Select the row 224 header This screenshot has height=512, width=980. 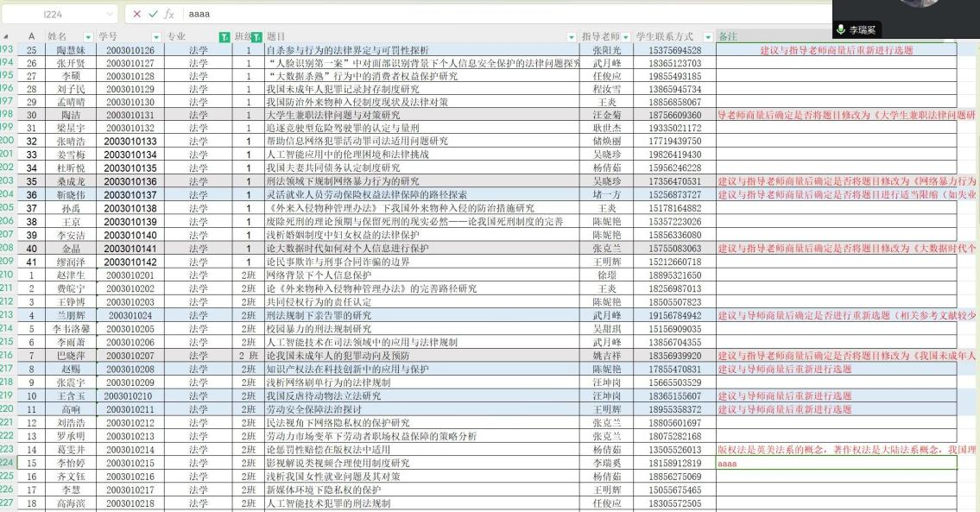point(7,463)
